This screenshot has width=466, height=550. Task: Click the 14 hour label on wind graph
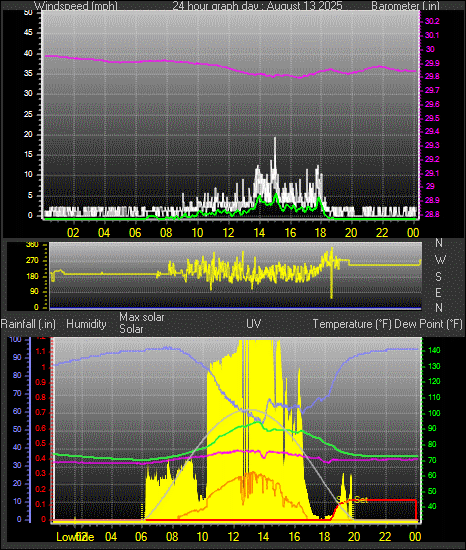tap(259, 233)
